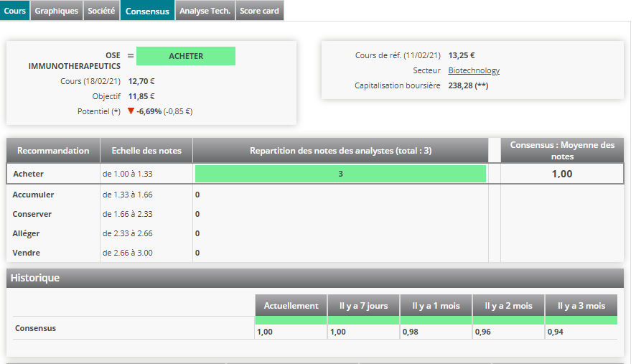Screen dimensions: 636x364
Task: Click the Actuellement column header
Action: 291,306
